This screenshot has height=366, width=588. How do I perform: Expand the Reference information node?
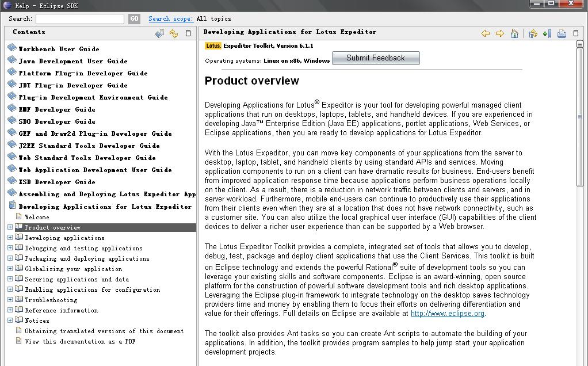[x=10, y=310]
